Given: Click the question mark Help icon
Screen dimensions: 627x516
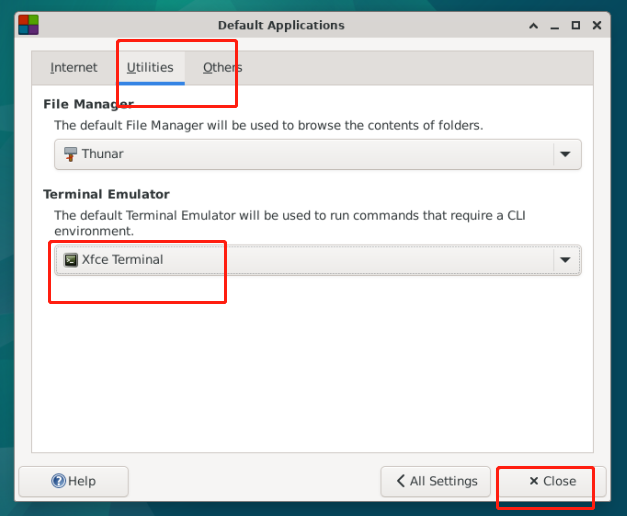Looking at the screenshot, I should pyautogui.click(x=58, y=481).
